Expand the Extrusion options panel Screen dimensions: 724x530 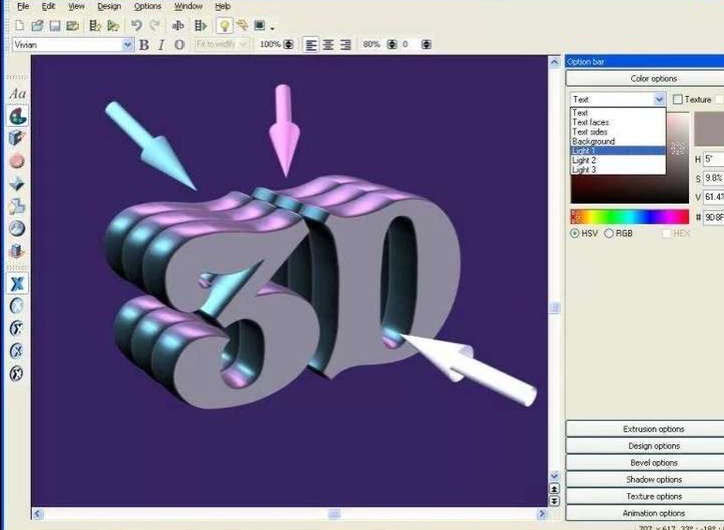[645, 428]
